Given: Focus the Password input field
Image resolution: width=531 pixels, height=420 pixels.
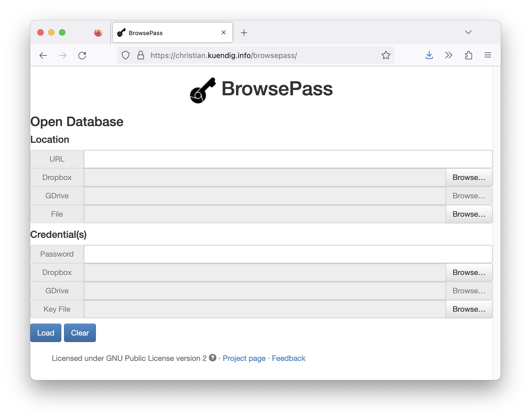Looking at the screenshot, I should click(288, 254).
